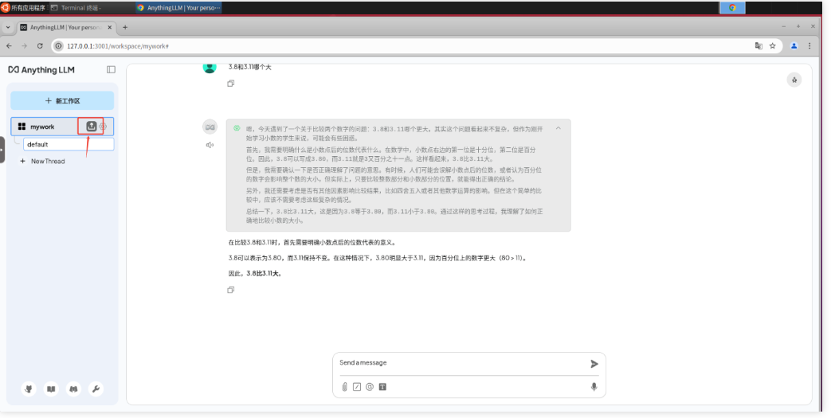The height and width of the screenshot is (418, 832).
Task: Create a new workspace with 新工作区
Action: pos(62,101)
